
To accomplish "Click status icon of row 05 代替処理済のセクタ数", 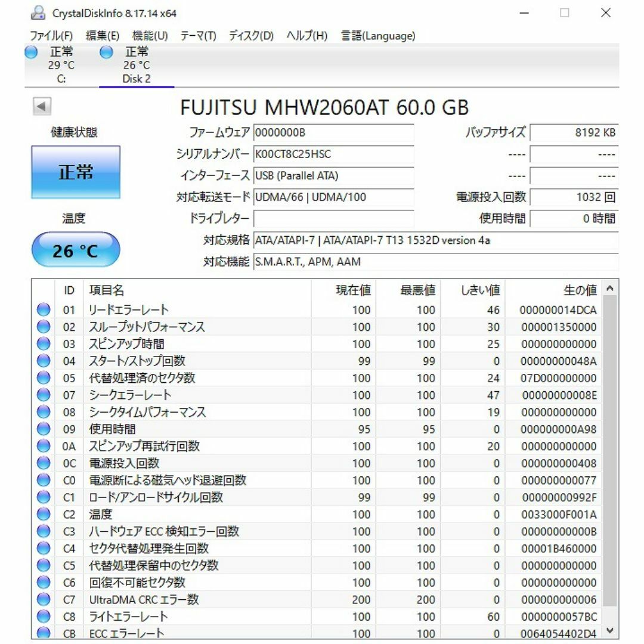I will [44, 377].
